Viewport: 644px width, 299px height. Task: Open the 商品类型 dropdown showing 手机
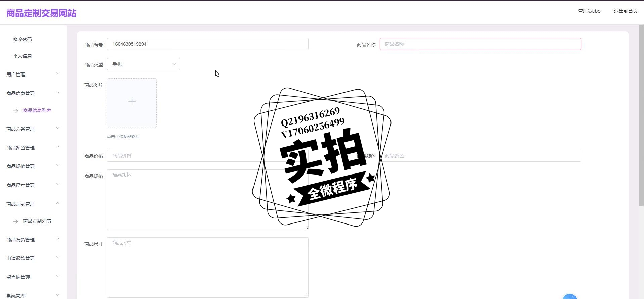tap(143, 64)
